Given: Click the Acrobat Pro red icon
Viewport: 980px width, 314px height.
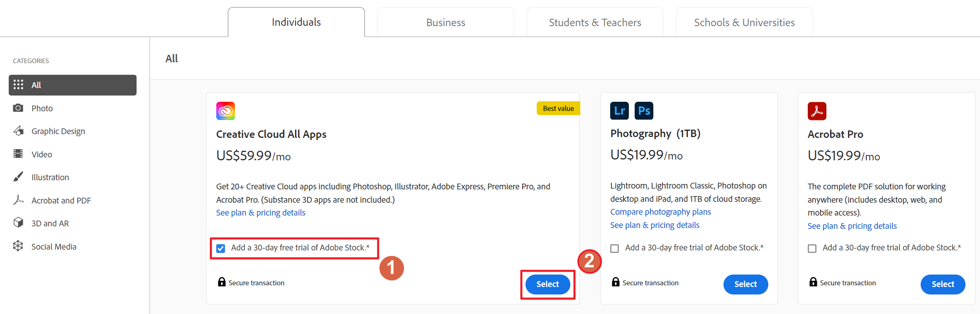Looking at the screenshot, I should tap(817, 111).
